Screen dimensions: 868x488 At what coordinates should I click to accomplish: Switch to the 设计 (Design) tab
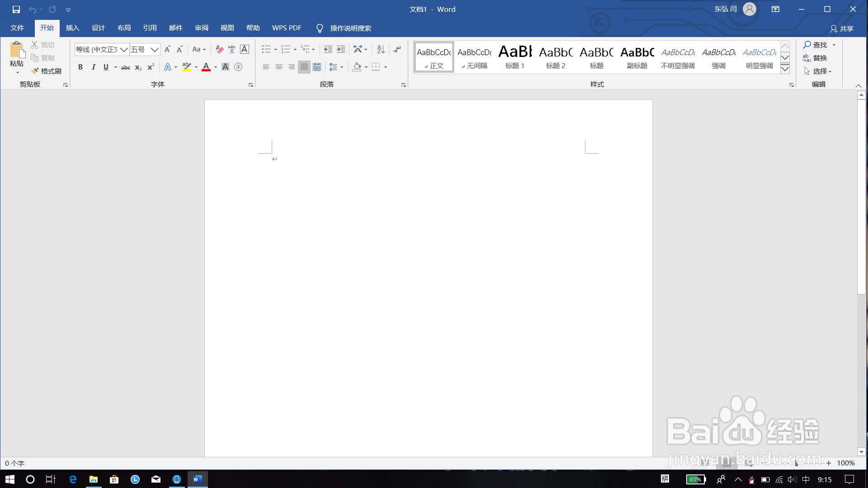click(x=99, y=28)
